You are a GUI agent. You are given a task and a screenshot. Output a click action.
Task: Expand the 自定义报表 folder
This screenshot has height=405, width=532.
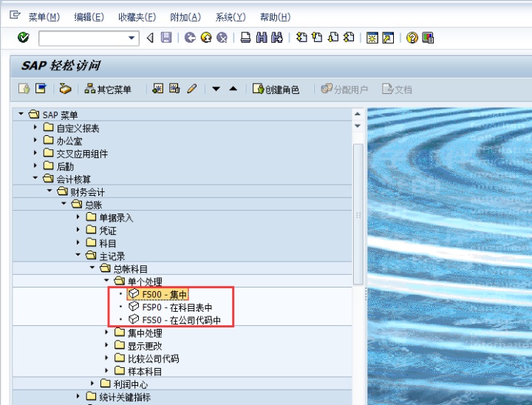(35, 127)
